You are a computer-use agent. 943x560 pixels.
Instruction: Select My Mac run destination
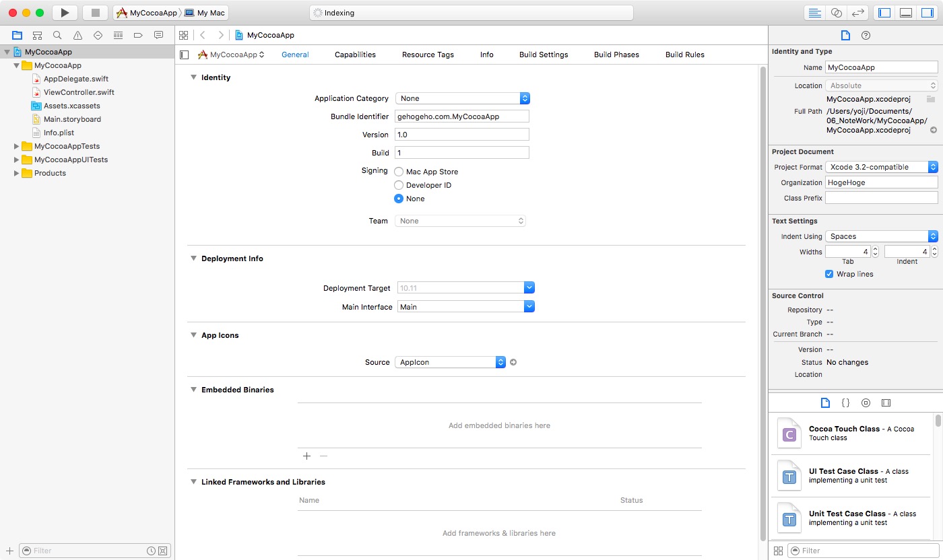coord(205,13)
